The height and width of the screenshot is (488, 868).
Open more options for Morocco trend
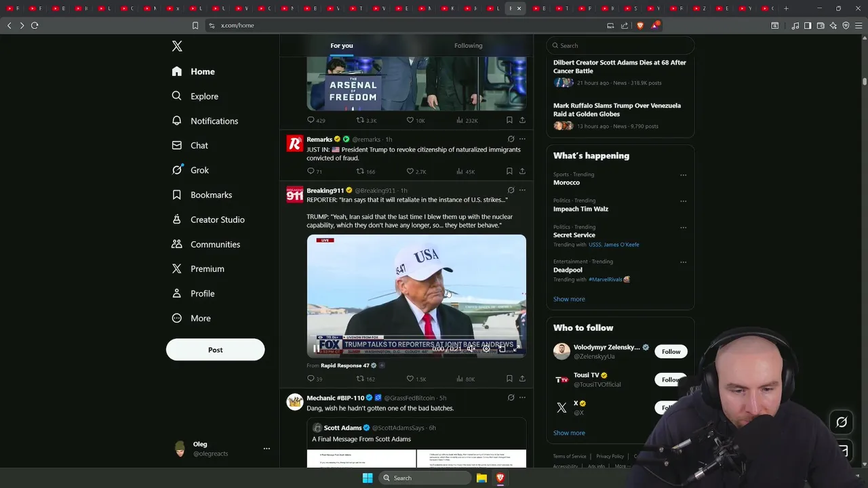click(x=683, y=175)
